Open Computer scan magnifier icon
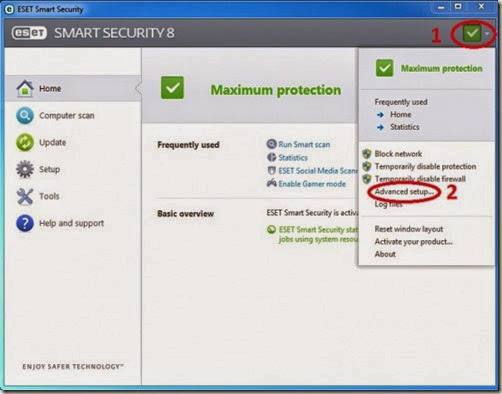This screenshot has height=394, width=502. click(25, 116)
